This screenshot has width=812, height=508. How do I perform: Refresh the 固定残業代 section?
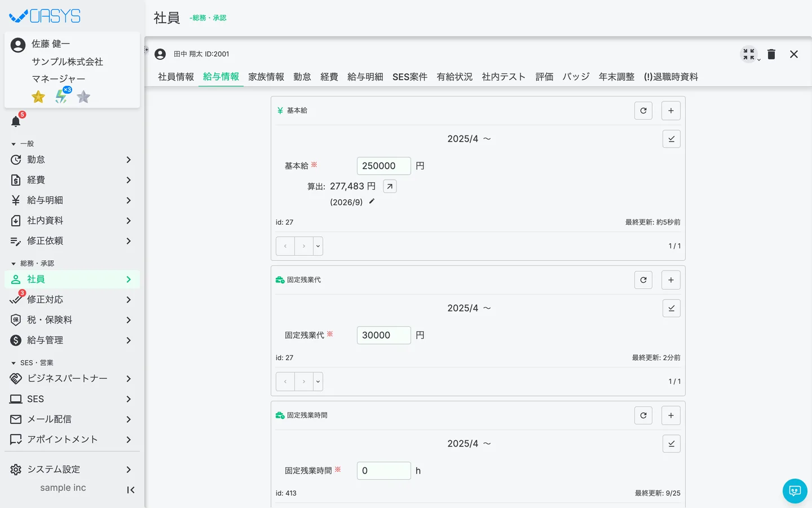(643, 280)
